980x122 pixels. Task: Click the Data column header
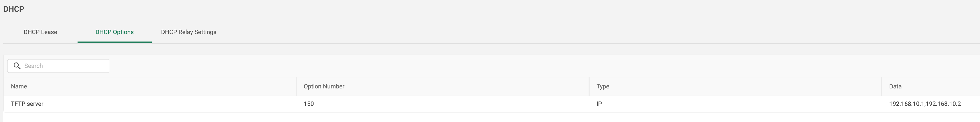pyautogui.click(x=895, y=86)
